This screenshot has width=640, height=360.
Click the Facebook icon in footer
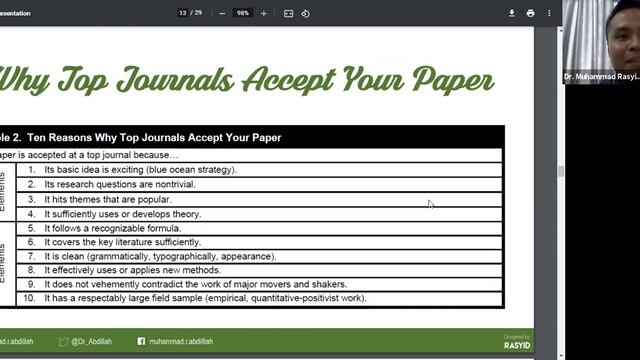(141, 341)
